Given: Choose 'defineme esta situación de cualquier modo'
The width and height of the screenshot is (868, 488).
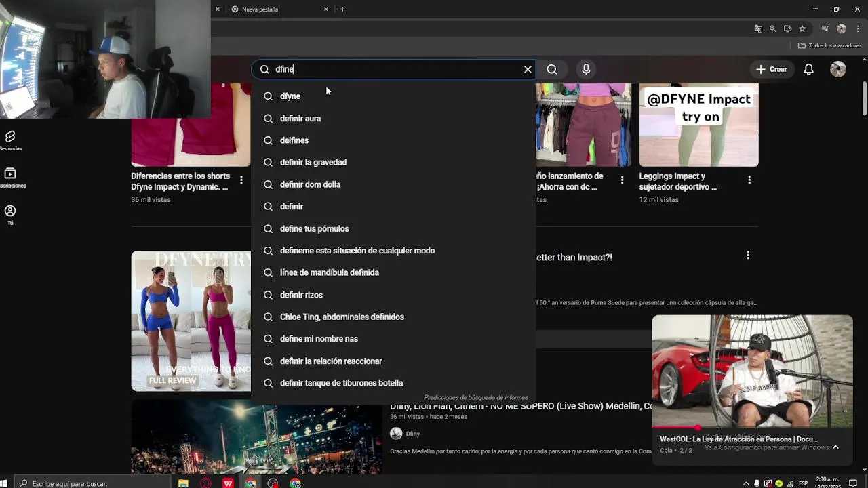Looking at the screenshot, I should pos(393,250).
